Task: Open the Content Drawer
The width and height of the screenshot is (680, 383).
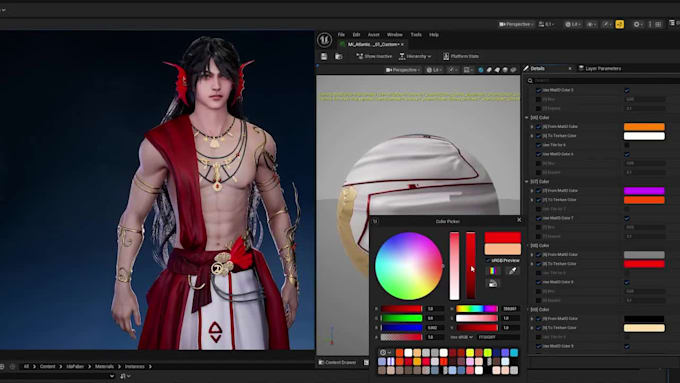Action: point(337,362)
